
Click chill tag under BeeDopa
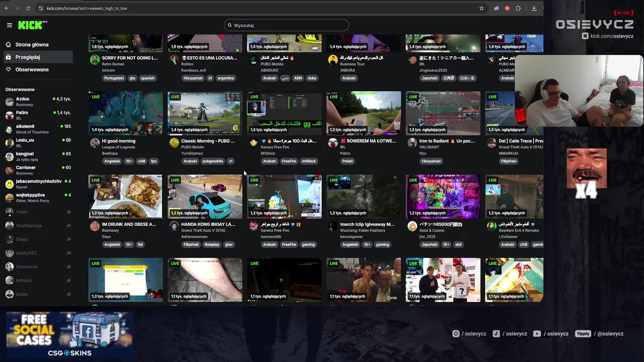[x=142, y=161]
